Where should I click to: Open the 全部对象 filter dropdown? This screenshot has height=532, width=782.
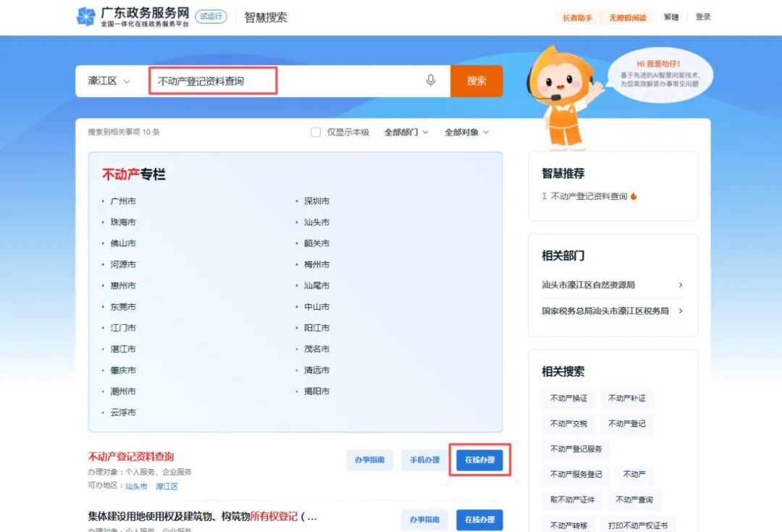point(466,132)
